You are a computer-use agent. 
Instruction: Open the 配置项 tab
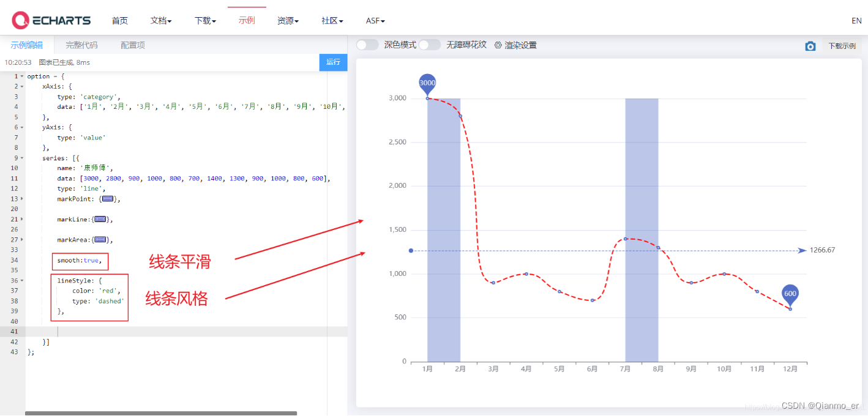[x=132, y=44]
